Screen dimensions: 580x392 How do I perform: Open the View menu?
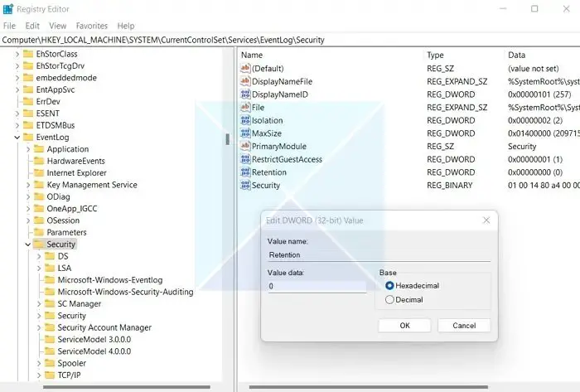[58, 26]
